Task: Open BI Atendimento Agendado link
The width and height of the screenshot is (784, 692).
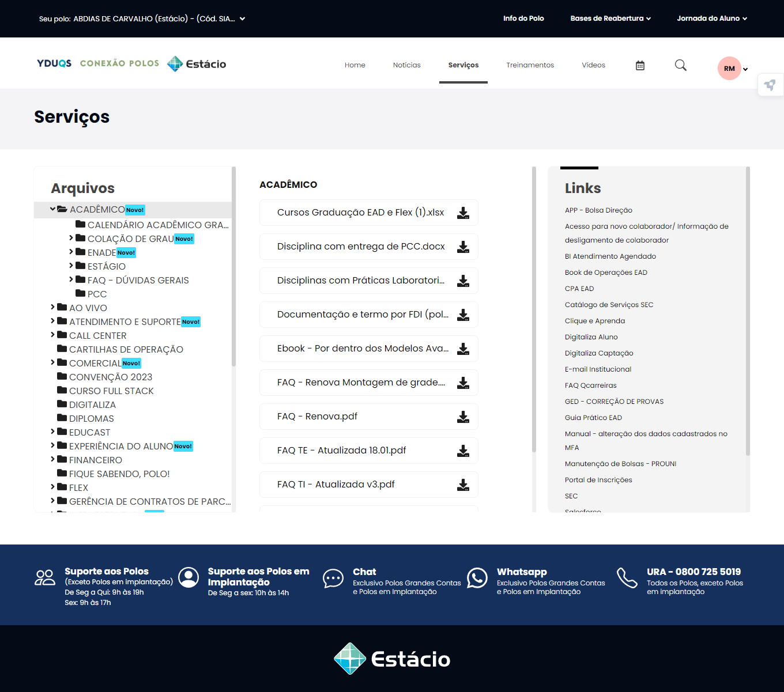Action: pos(610,256)
